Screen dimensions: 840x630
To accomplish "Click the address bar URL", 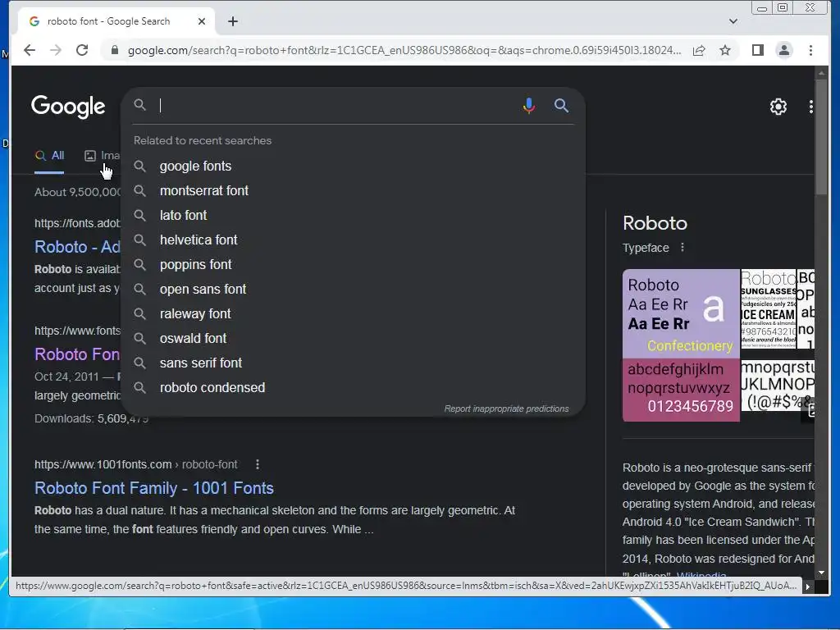I will pos(404,50).
